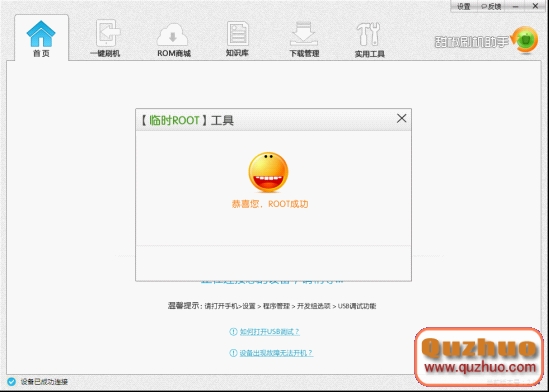Click the device connected checkmark icon
The width and height of the screenshot is (549, 392).
[12, 382]
